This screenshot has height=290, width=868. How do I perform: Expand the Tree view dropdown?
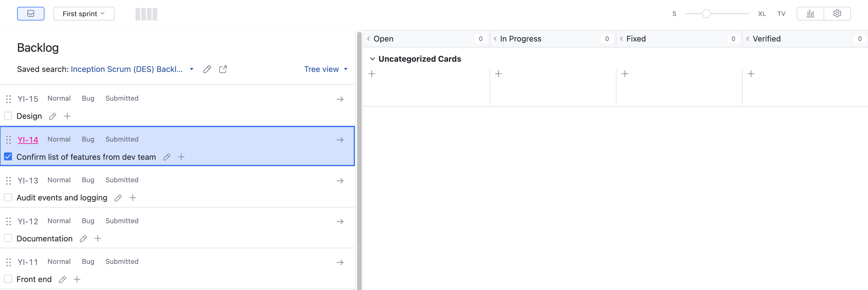[x=325, y=69]
